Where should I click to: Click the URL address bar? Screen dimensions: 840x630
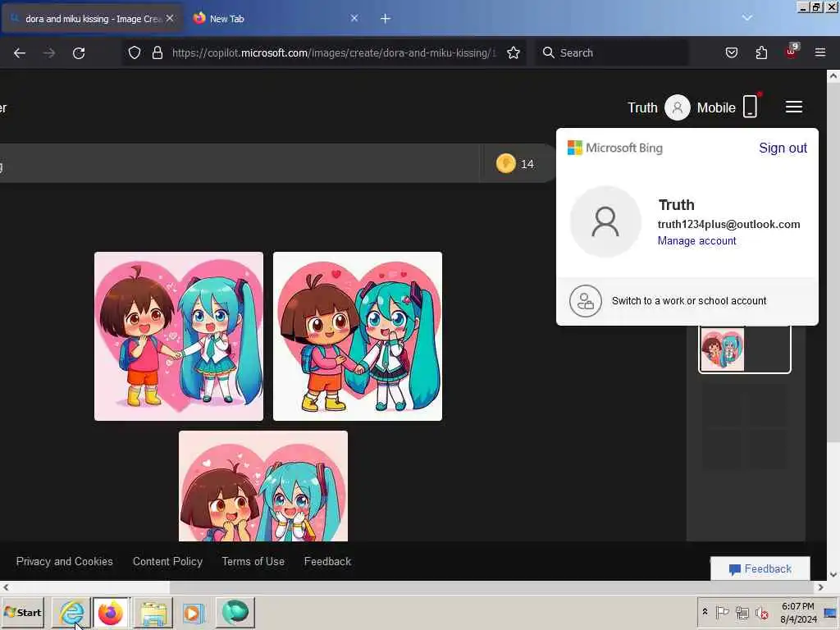[333, 53]
